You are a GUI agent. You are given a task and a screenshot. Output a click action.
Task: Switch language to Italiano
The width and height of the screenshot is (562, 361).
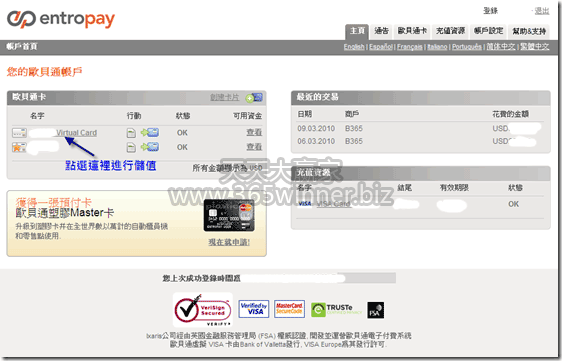[x=437, y=47]
